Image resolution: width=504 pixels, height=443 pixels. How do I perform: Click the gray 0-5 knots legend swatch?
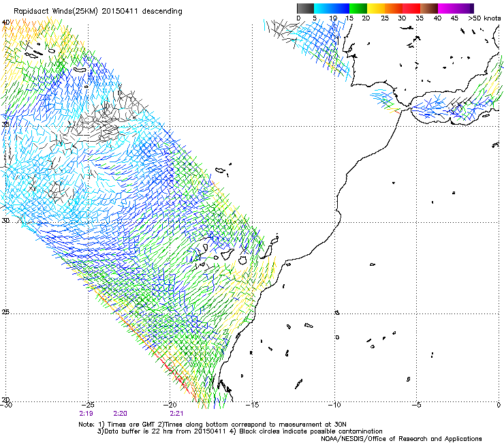tap(305, 8)
